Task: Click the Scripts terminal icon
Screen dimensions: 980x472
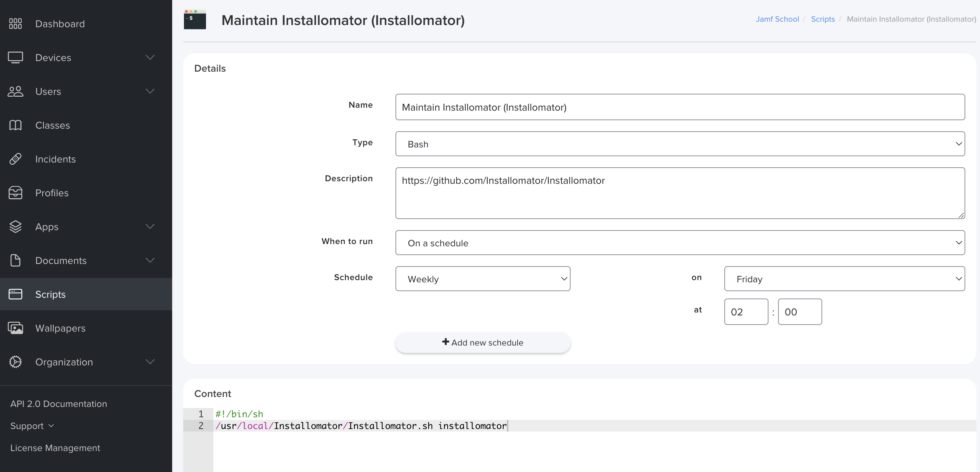Action: click(15, 294)
